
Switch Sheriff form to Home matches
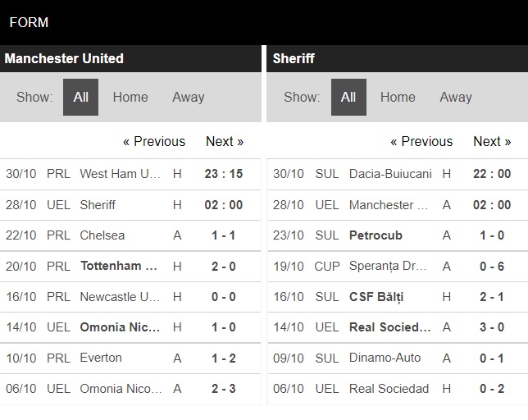tap(398, 98)
